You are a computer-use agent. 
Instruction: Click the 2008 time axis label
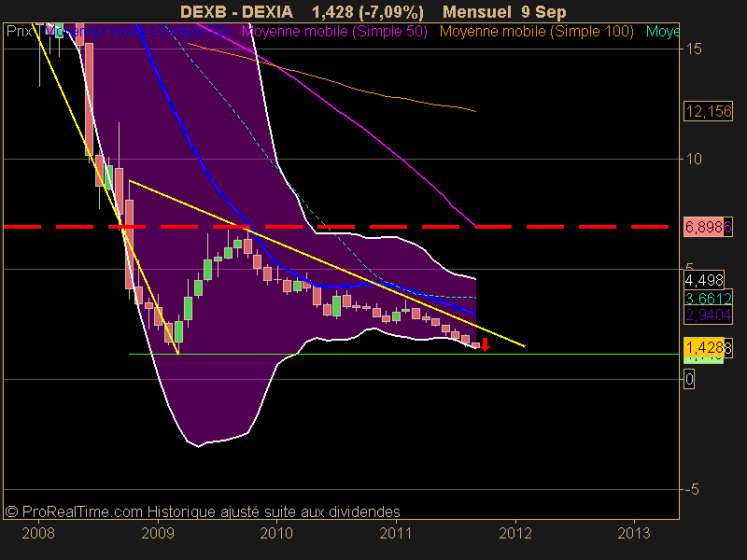38,533
